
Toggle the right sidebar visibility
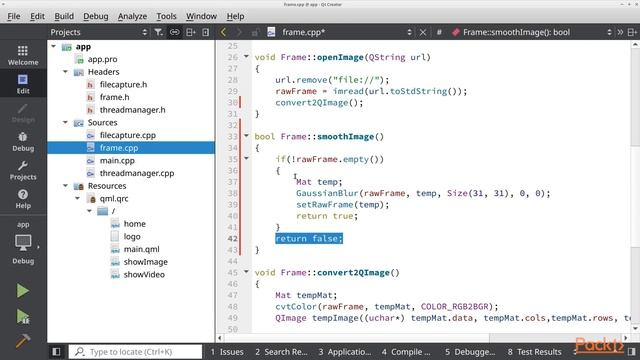632,351
